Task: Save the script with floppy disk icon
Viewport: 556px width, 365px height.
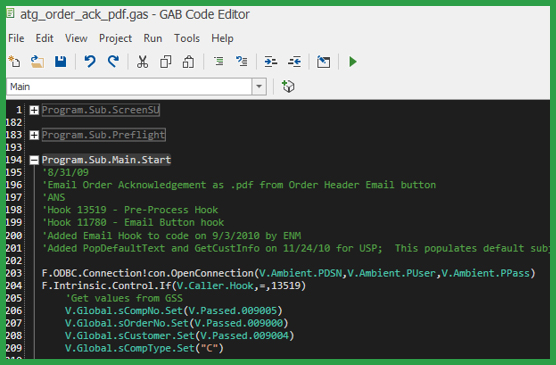Action: [x=61, y=62]
